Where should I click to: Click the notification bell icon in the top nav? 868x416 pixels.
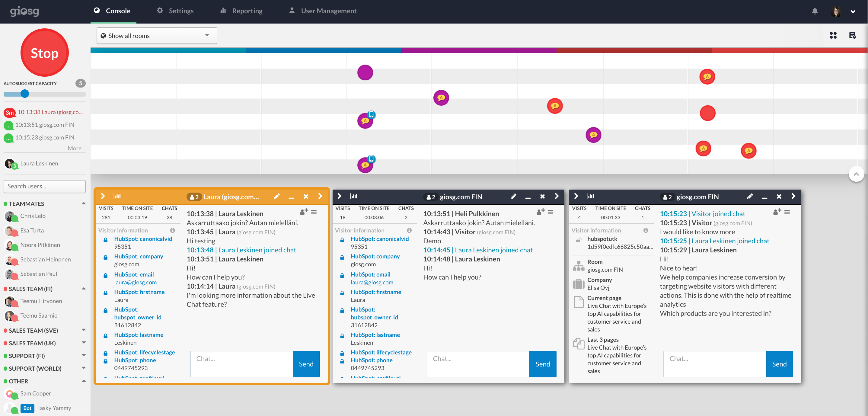pyautogui.click(x=815, y=11)
